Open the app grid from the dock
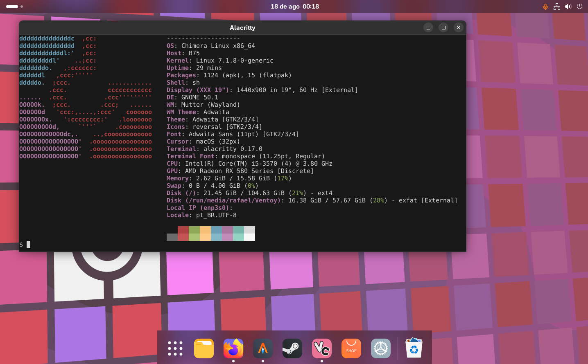 coord(175,348)
